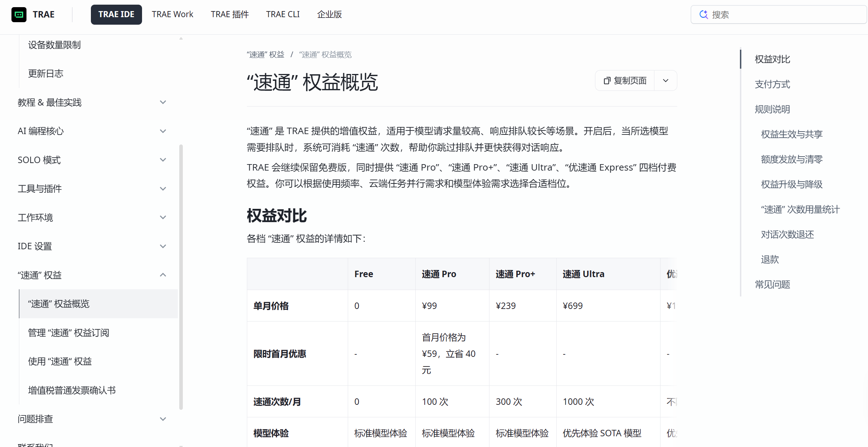Open 设备数量限制 in the sidebar
868x447 pixels.
click(x=54, y=45)
